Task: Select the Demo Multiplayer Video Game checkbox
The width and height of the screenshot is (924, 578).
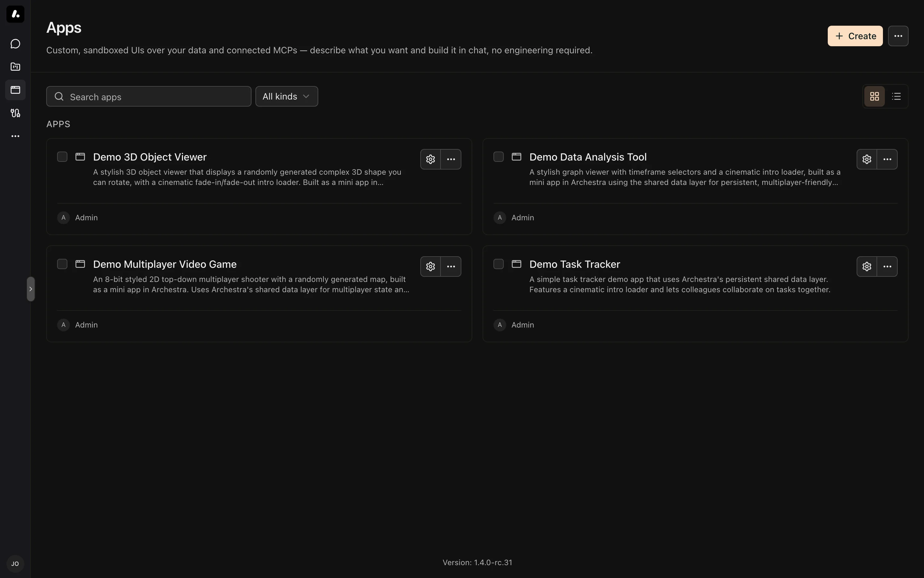Action: [62, 264]
